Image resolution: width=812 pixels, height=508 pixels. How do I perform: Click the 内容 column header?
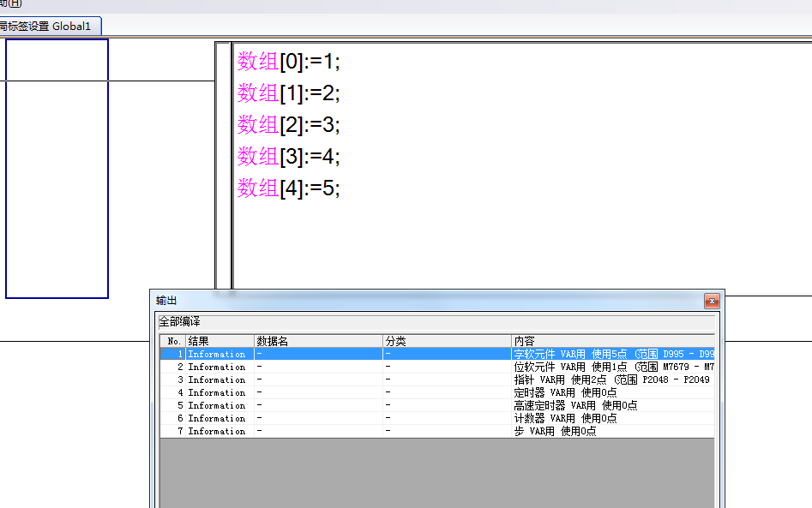pyautogui.click(x=612, y=341)
